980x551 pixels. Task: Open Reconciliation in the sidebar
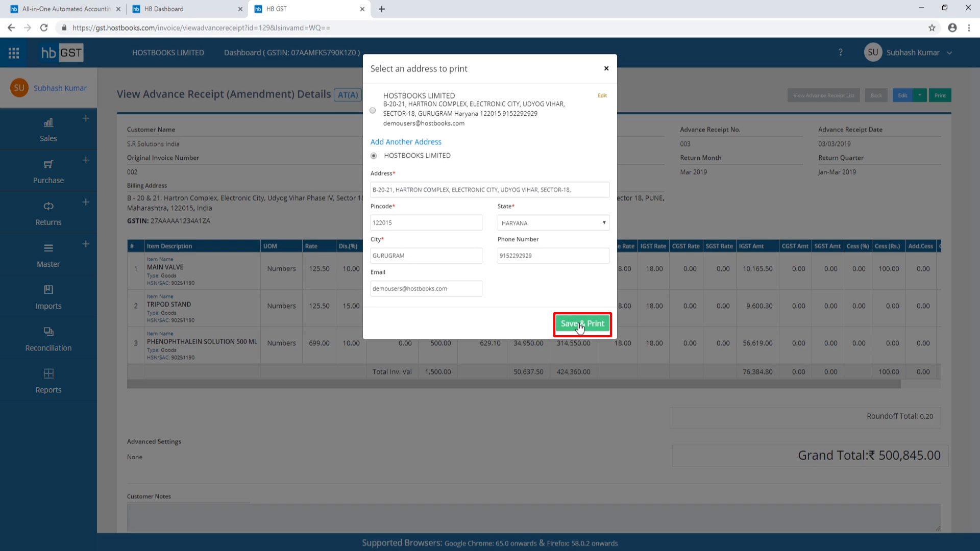click(x=48, y=332)
